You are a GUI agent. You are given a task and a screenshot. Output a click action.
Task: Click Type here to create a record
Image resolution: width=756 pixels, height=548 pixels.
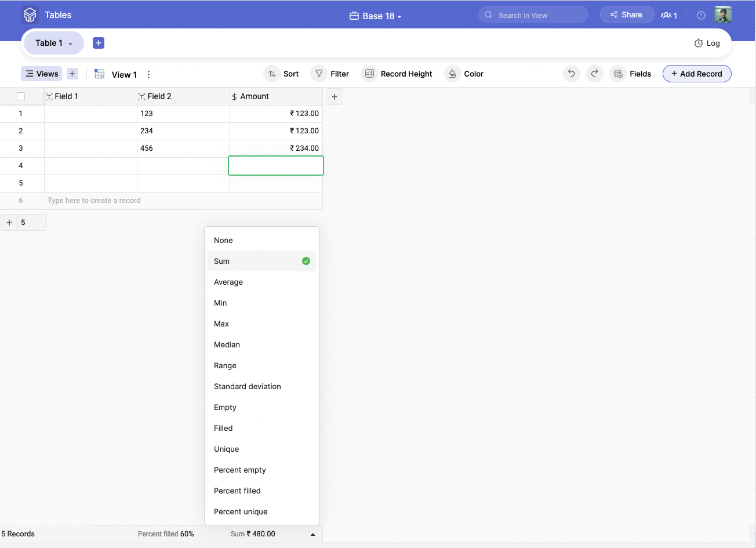point(94,201)
